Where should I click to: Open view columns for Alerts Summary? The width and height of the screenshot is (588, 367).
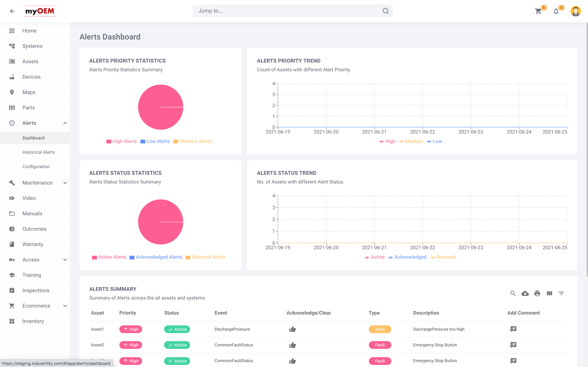click(x=549, y=293)
